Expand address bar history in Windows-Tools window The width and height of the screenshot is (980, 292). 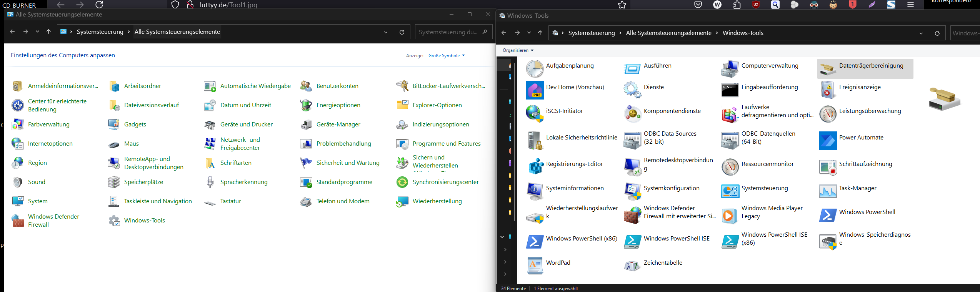(x=921, y=33)
